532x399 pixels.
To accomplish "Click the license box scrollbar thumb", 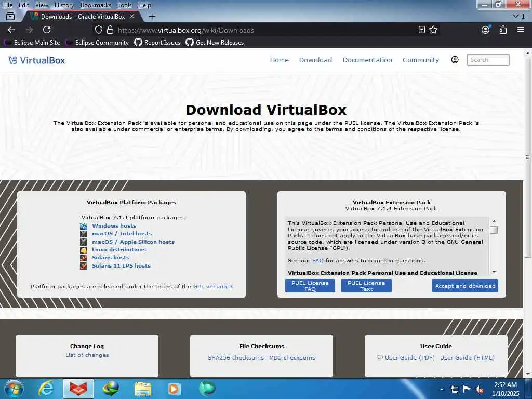I will 494,230.
